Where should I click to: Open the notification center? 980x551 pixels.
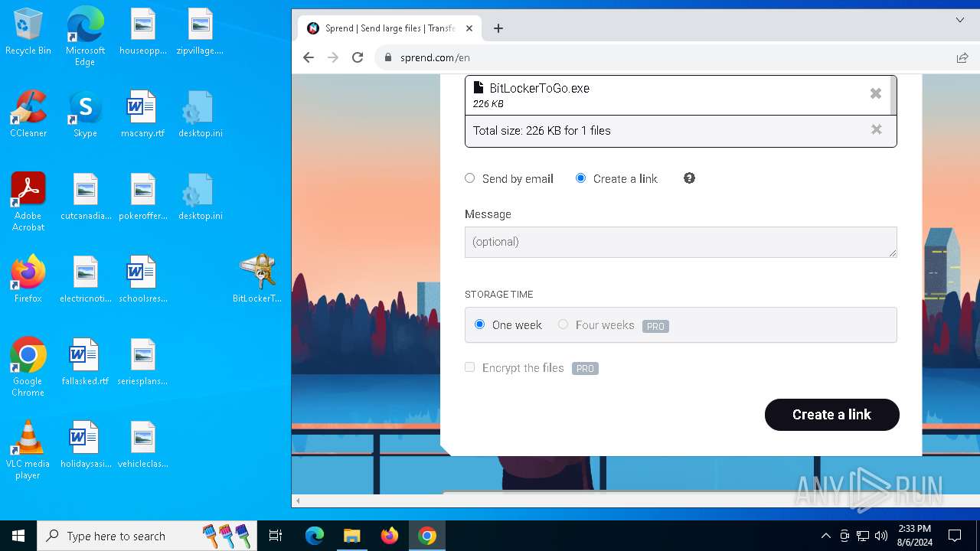tap(955, 536)
